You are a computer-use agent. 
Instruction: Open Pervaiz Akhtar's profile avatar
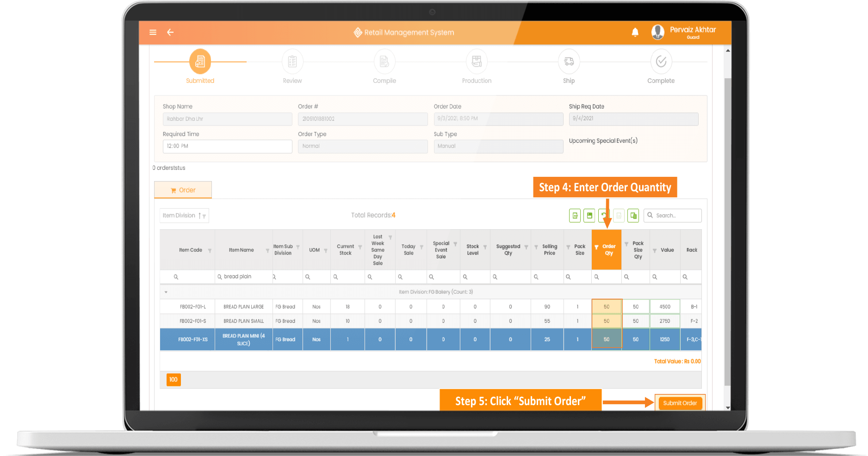pyautogui.click(x=657, y=32)
